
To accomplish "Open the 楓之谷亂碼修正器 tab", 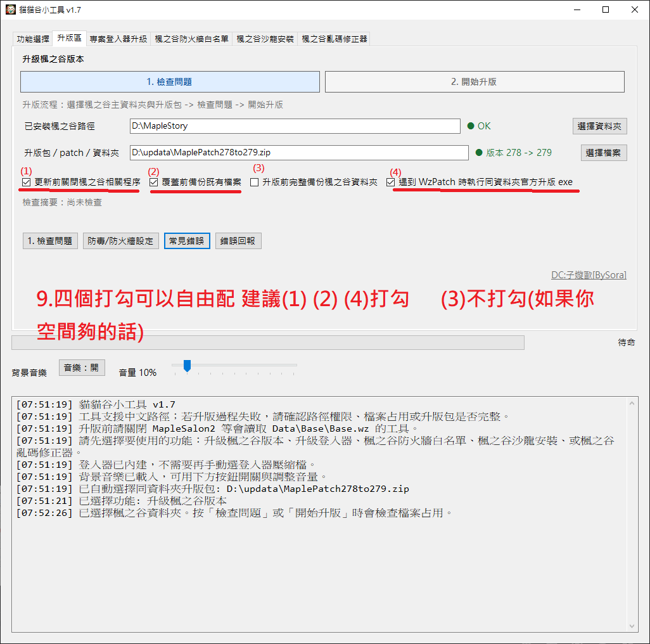I will (334, 39).
